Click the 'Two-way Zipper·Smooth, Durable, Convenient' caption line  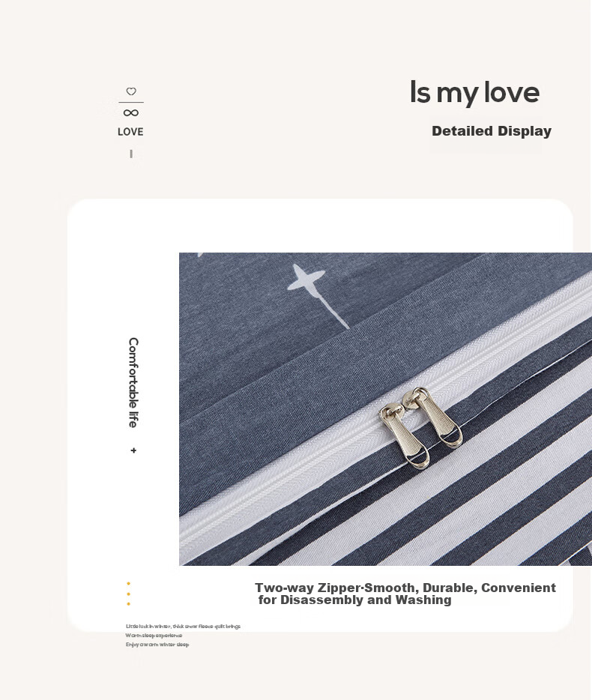coord(405,588)
